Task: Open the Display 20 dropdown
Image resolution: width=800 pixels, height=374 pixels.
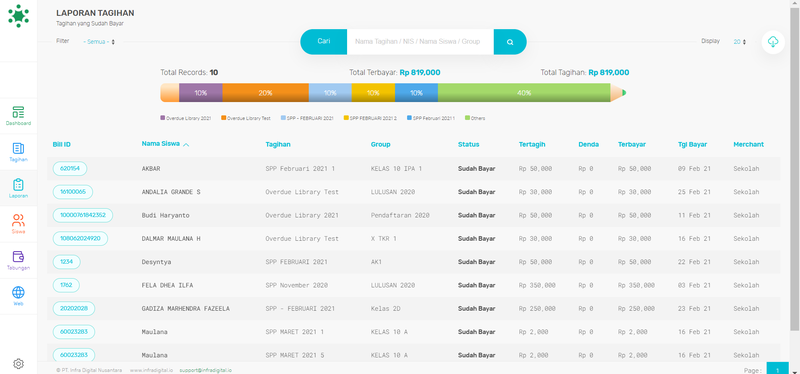Action: click(x=740, y=42)
